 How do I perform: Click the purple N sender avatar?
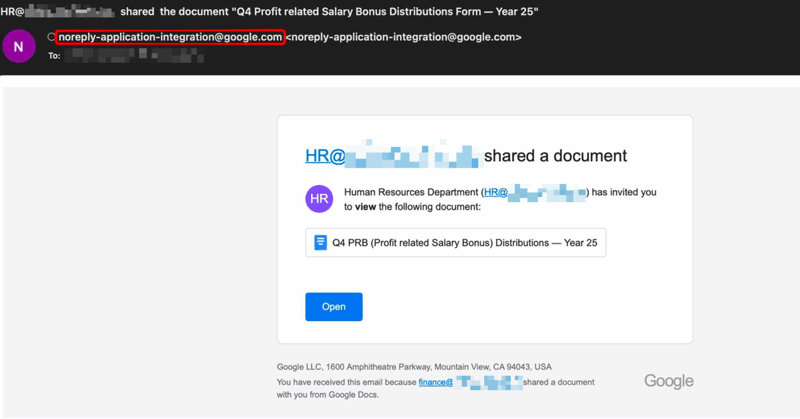point(20,47)
